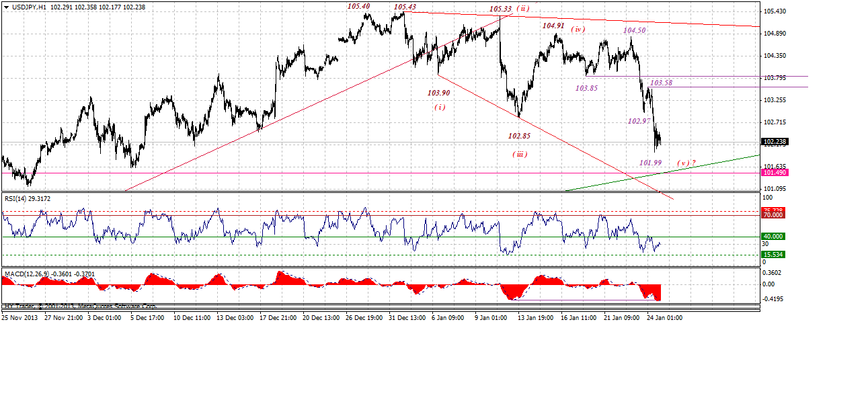Click the 17 Dec 21:00 time label
The image size is (868, 404).
click(278, 317)
